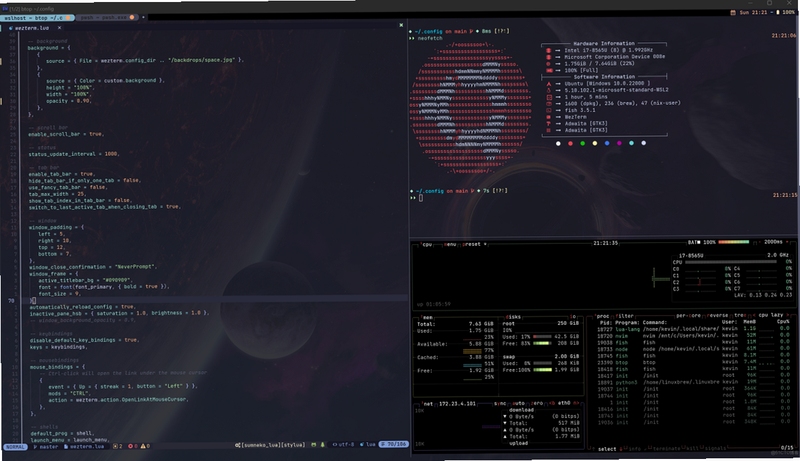Toggle btop net auto scaling
Image resolution: width=800 pixels, height=461 pixels.
518,403
